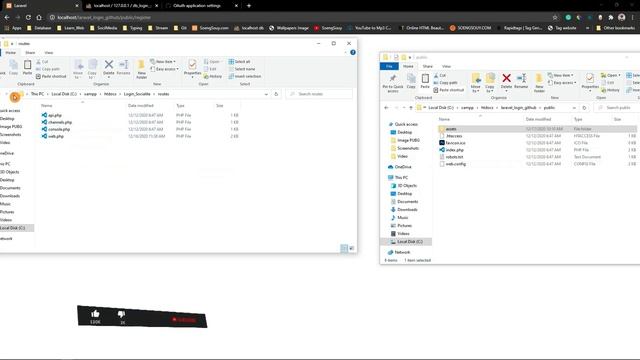Screen dimensions: 640x360
Task: Click Select all in routes window
Action: pos(239,62)
